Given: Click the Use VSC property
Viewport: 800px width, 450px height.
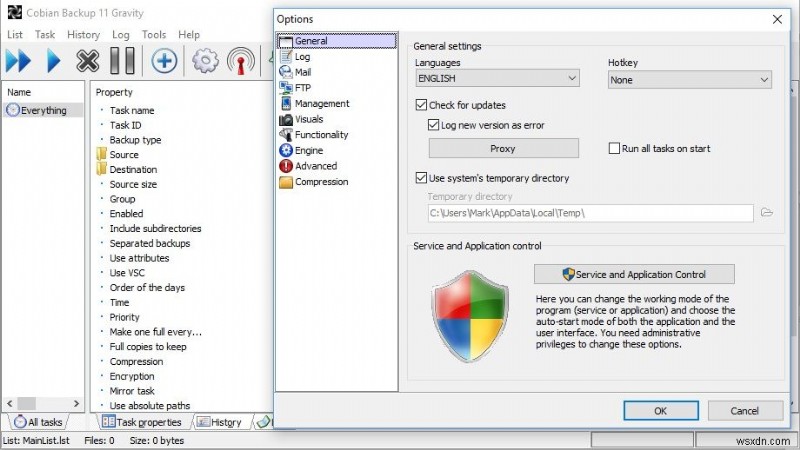Looking at the screenshot, I should pos(127,273).
